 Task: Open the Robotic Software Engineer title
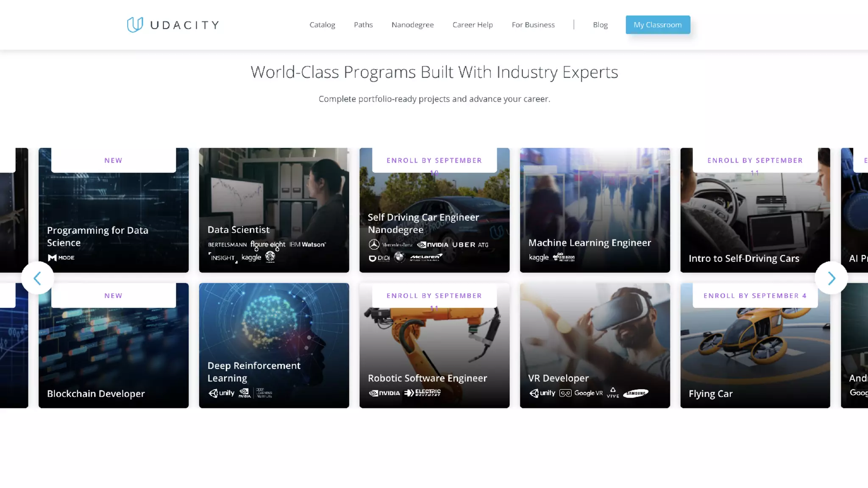(x=427, y=378)
